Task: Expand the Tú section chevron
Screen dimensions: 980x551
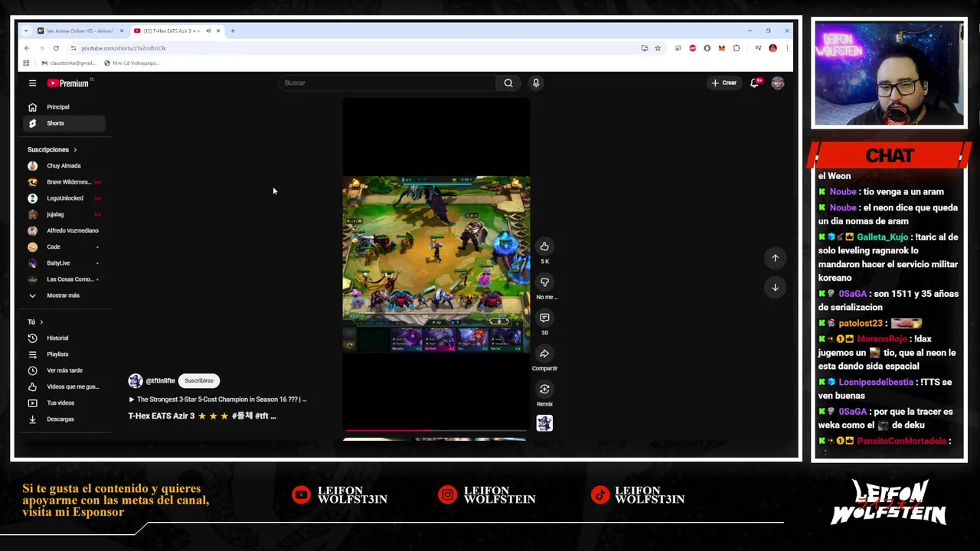Action: (41, 322)
